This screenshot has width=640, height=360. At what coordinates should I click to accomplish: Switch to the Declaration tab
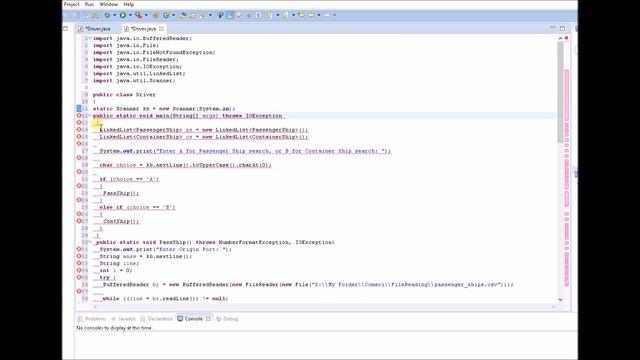157,319
